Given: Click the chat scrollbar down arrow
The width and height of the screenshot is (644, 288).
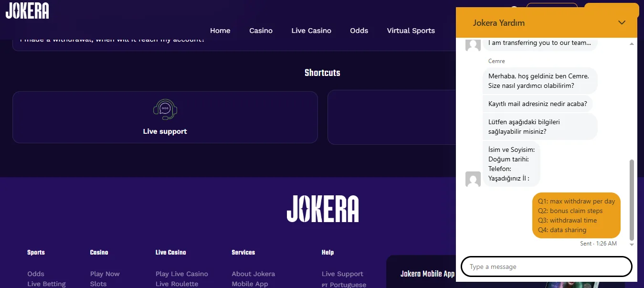Looking at the screenshot, I should (632, 245).
